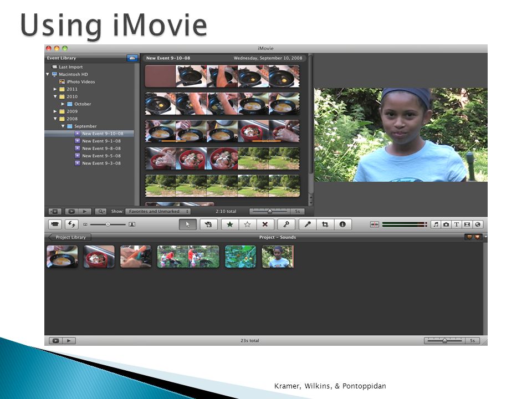Open the inspector info button
Image resolution: width=532 pixels, height=399 pixels.
coord(342,224)
